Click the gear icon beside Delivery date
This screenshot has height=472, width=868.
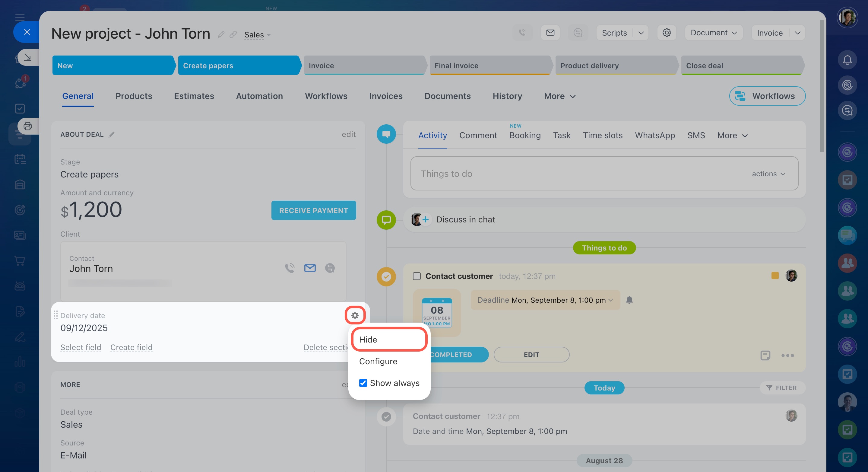pos(355,315)
